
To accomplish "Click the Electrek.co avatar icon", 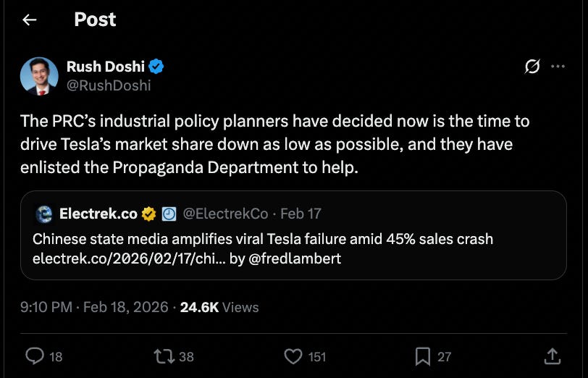I will coord(44,214).
